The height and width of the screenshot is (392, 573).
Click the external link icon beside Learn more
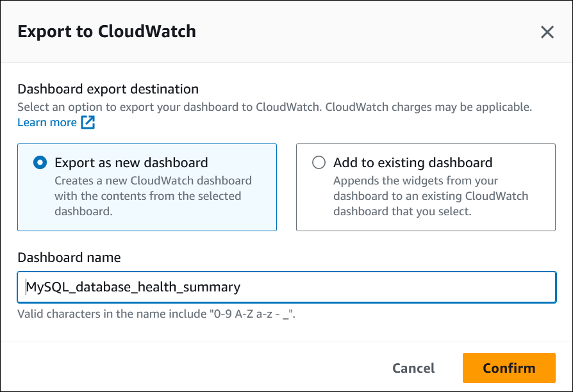click(x=88, y=122)
